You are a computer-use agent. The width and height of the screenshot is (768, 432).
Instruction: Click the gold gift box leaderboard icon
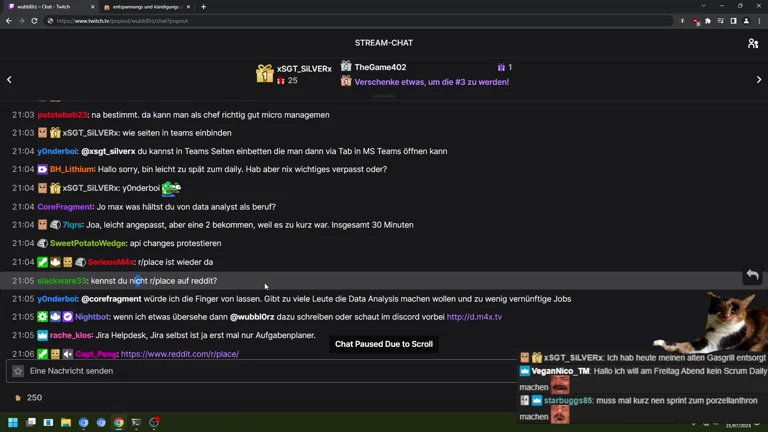pos(264,74)
